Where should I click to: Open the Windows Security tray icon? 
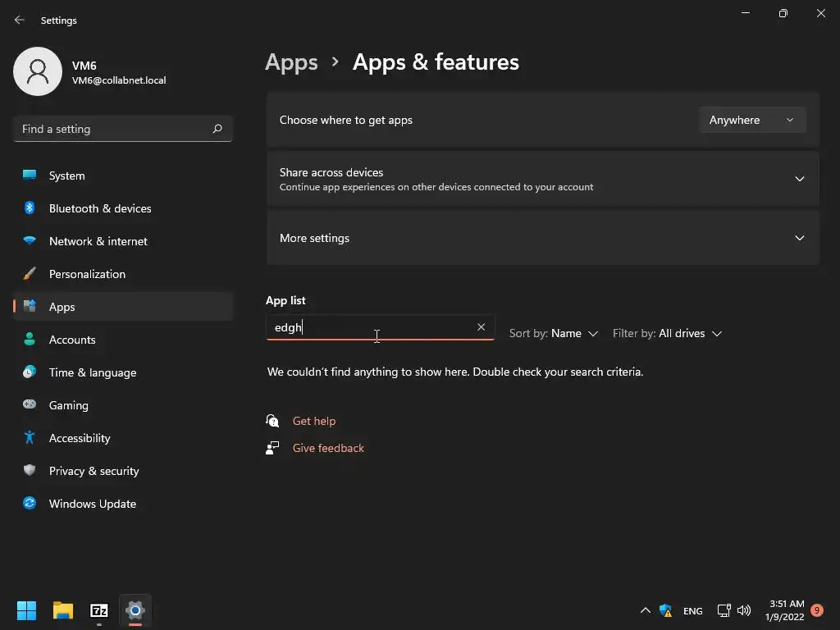[x=665, y=610]
